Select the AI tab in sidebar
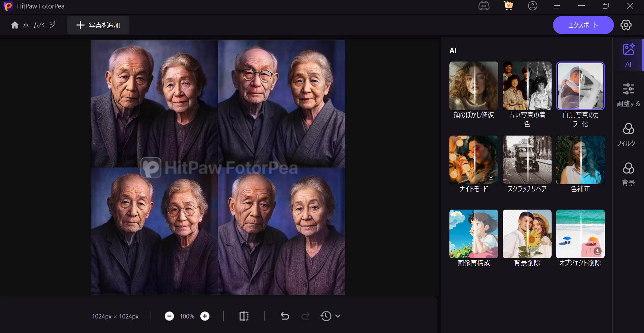 coord(628,55)
